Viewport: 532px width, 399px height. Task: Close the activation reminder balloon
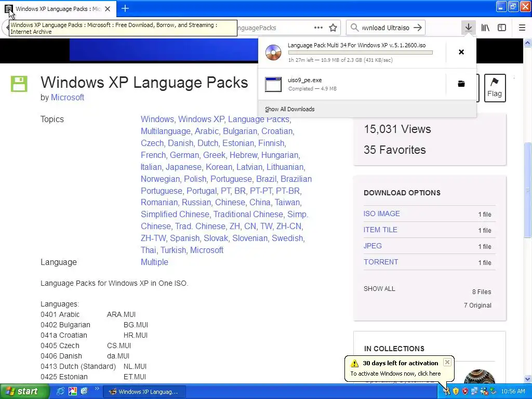[447, 362]
